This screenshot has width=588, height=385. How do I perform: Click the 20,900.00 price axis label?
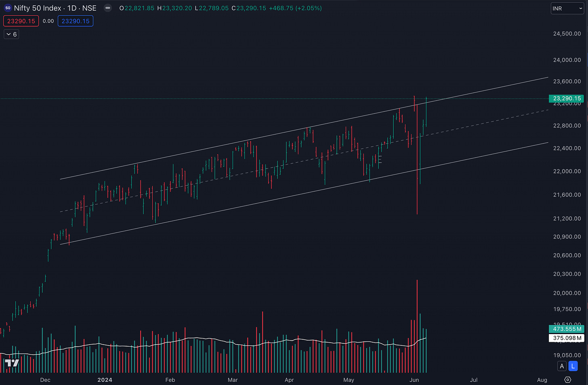click(x=567, y=237)
